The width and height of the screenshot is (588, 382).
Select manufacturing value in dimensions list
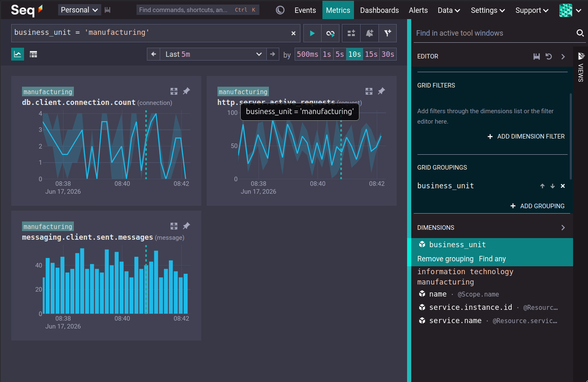point(445,282)
